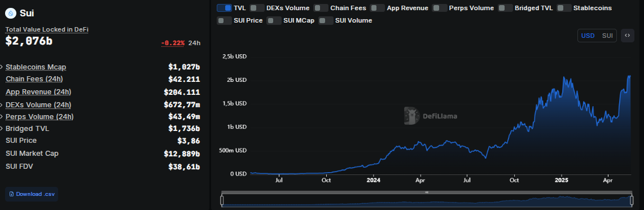The image size is (644, 210).
Task: Click the 2024 x-axis label
Action: [373, 180]
